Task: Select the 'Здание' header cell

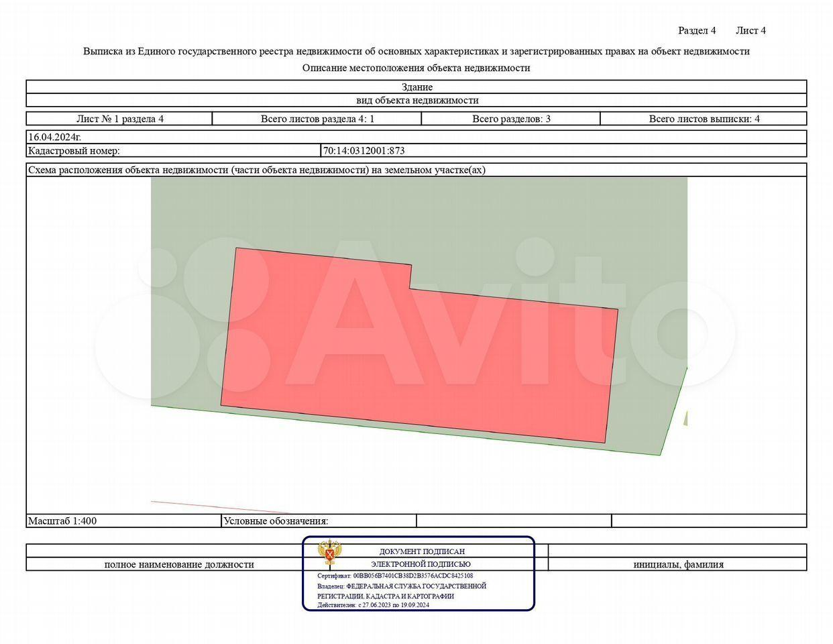Action: [x=416, y=87]
